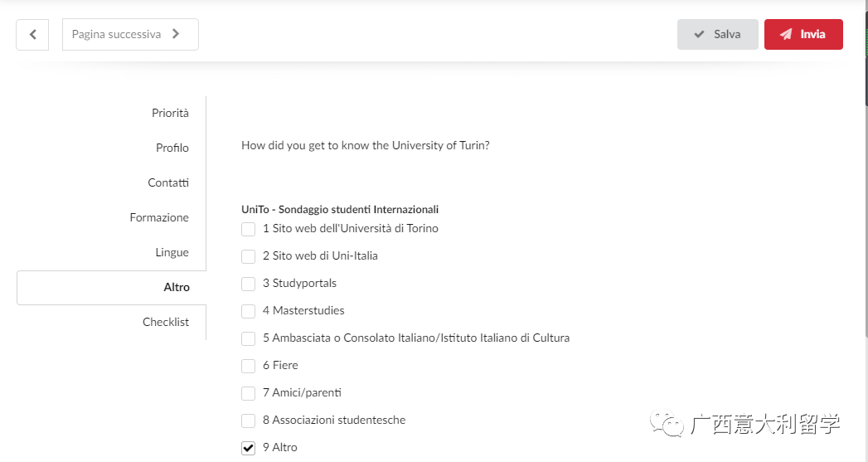
Task: Open the Contatti tab
Action: click(x=168, y=182)
